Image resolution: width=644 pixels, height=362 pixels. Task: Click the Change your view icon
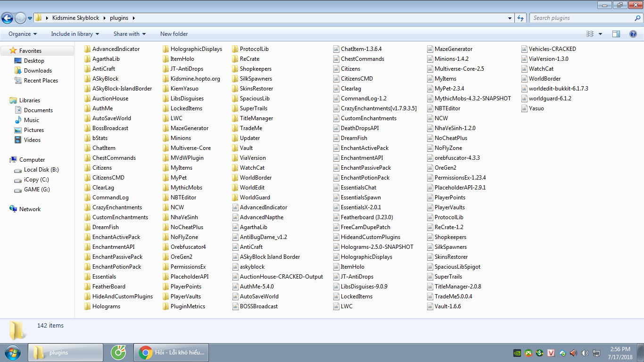pyautogui.click(x=590, y=34)
